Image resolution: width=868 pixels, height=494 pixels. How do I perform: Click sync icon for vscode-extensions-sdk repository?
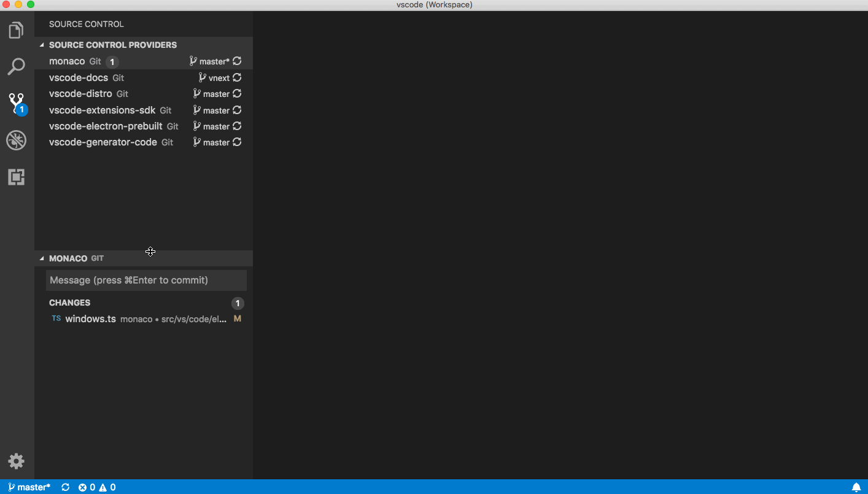click(237, 110)
